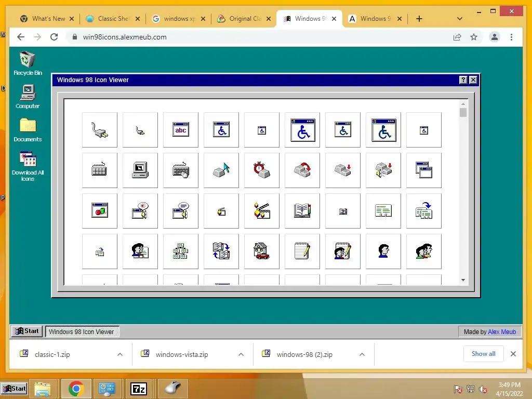Screen dimensions: 532x399
Task: Click the Windows taskbar Start button
Action: [x=14, y=389]
